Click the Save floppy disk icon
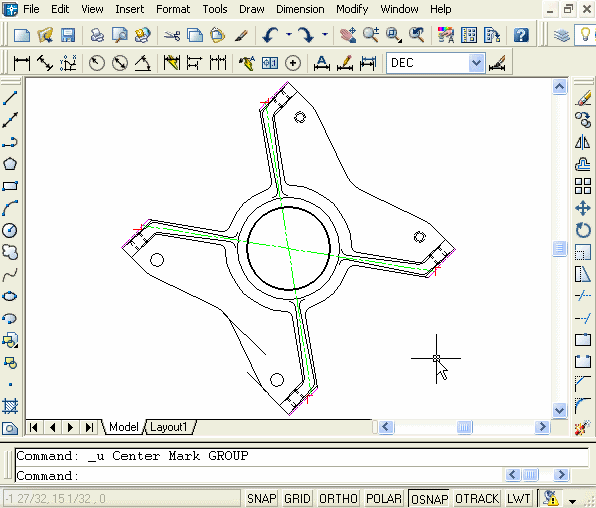Screen dimensions: 596x508 (68, 35)
